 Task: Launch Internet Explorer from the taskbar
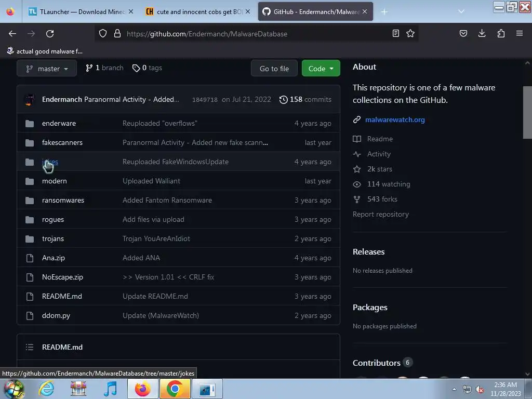pyautogui.click(x=46, y=389)
